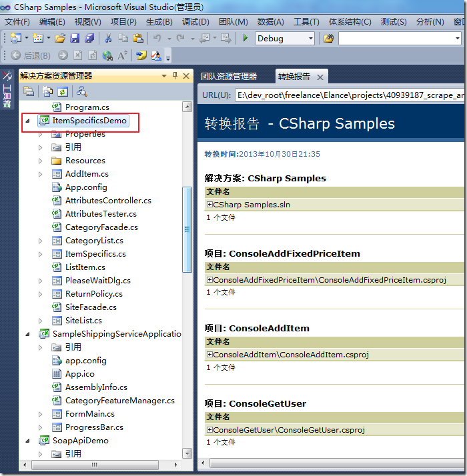The image size is (467, 476).
Task: Click the Save All toolbar icon
Action: pos(89,38)
